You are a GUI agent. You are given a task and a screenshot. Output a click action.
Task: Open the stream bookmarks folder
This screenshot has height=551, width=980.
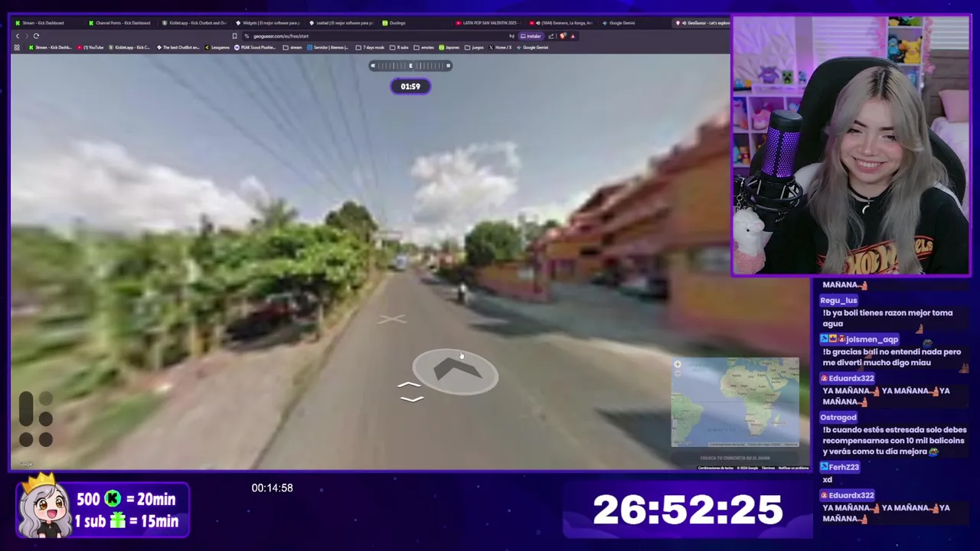point(292,47)
